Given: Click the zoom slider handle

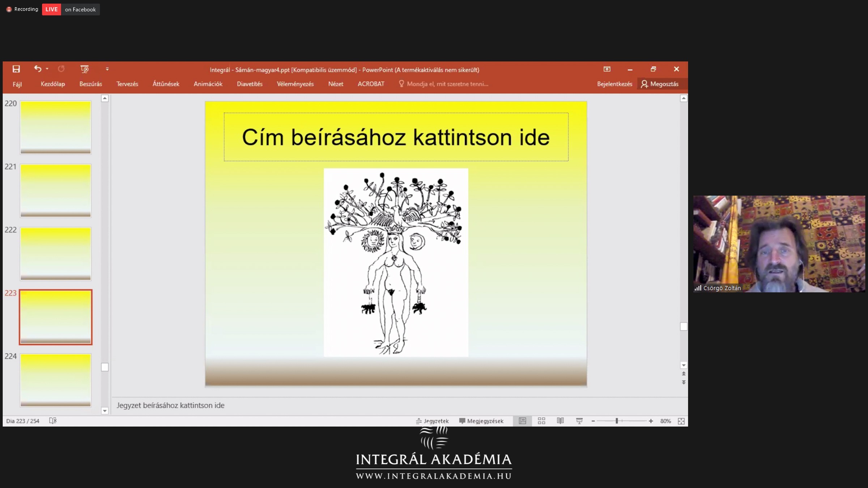Looking at the screenshot, I should [x=617, y=421].
